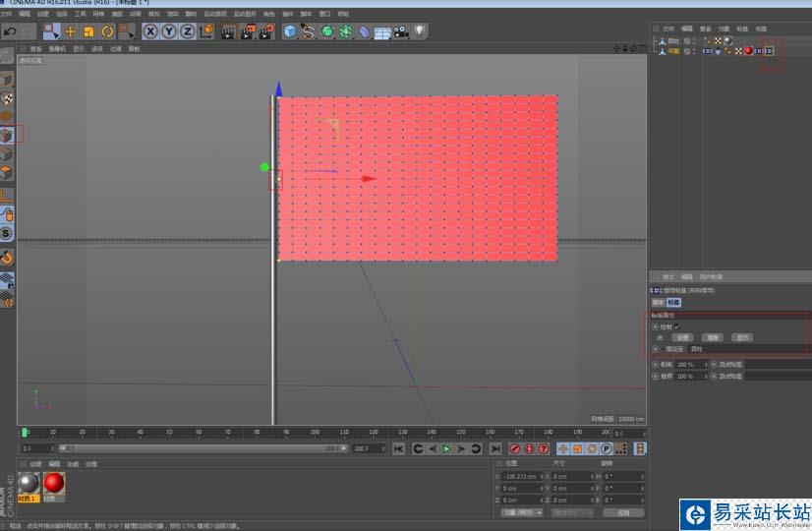Switch to Points mode in left toolbar

click(x=7, y=135)
